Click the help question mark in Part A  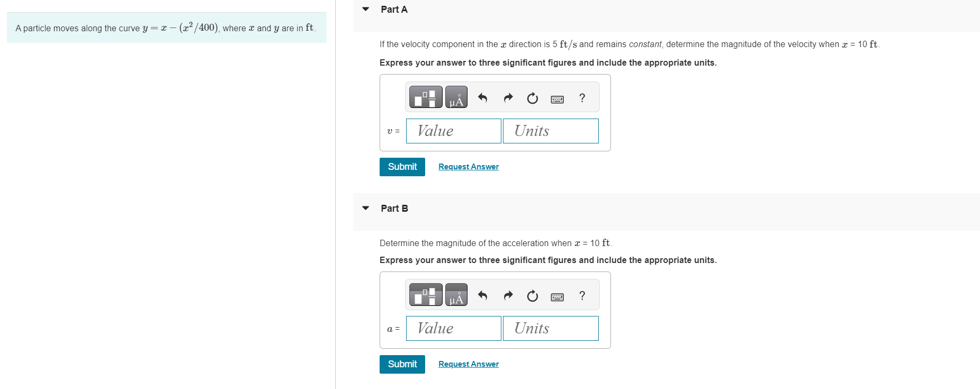[582, 98]
